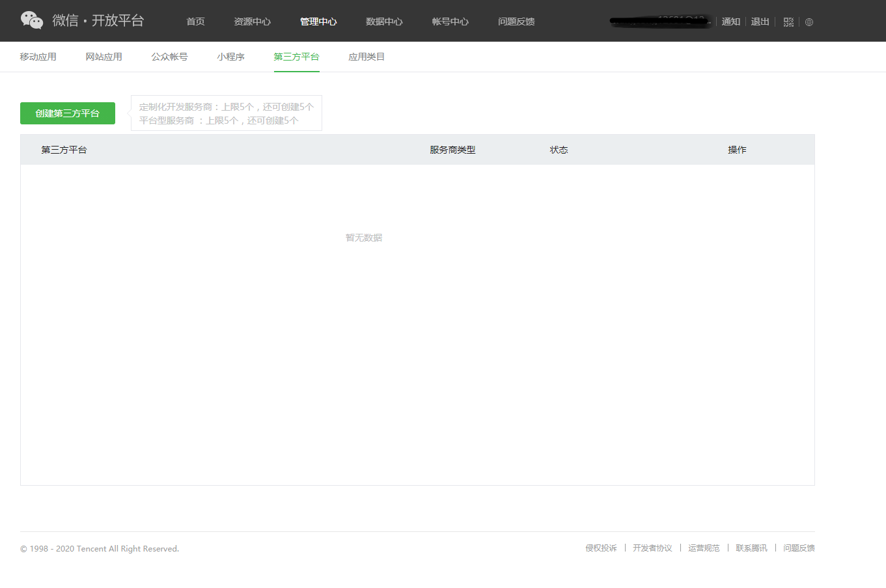The image size is (886, 588).
Task: Click 联系腾讯 in the footer
Action: pos(751,548)
